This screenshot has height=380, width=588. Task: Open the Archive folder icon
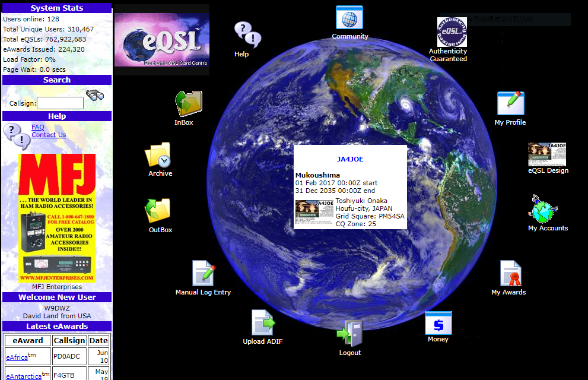[x=158, y=154]
